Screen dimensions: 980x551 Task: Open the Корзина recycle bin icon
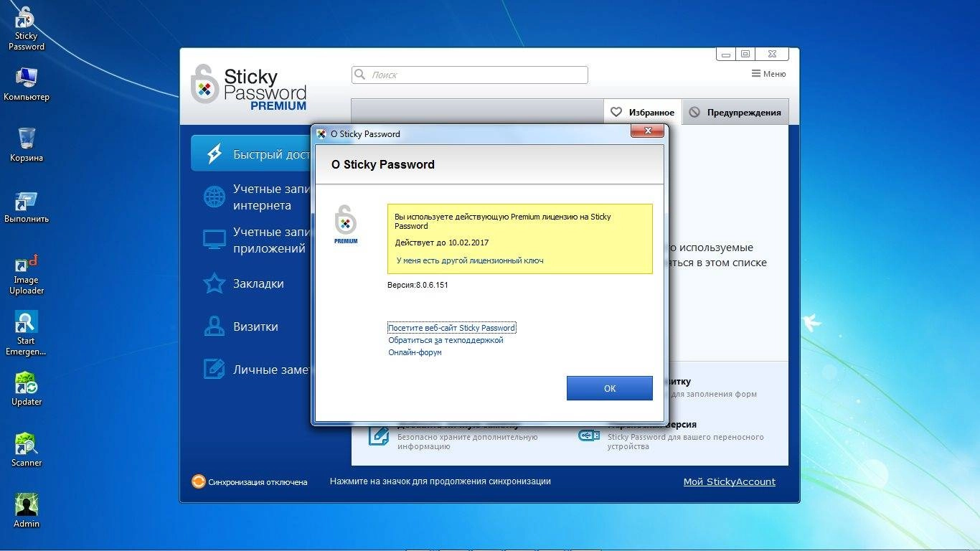pos(27,144)
